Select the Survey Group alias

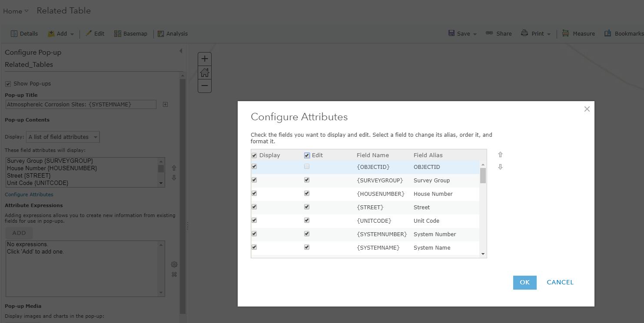tap(432, 180)
